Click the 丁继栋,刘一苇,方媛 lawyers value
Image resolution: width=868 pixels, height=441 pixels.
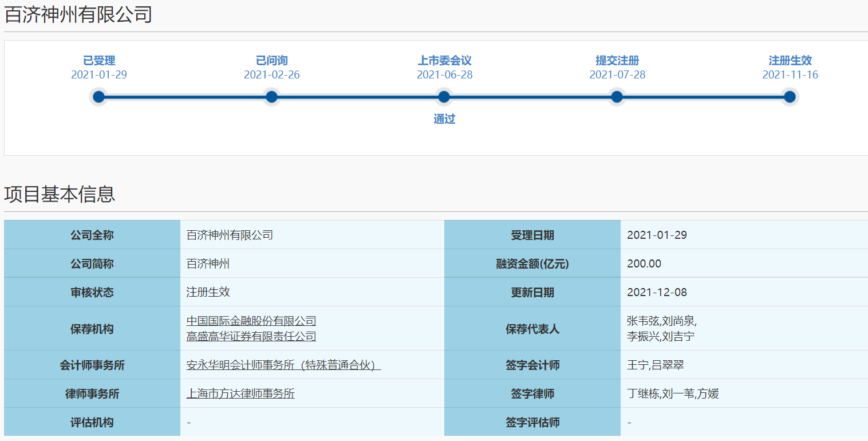(673, 393)
